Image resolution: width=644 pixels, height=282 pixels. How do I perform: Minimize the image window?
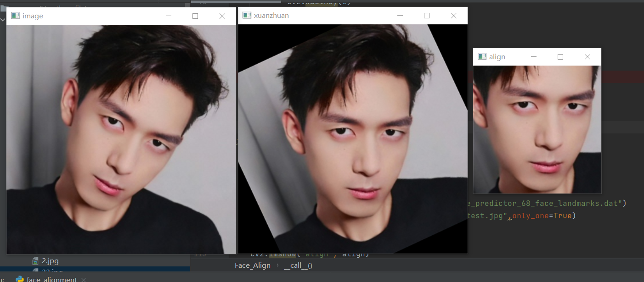pos(169,16)
